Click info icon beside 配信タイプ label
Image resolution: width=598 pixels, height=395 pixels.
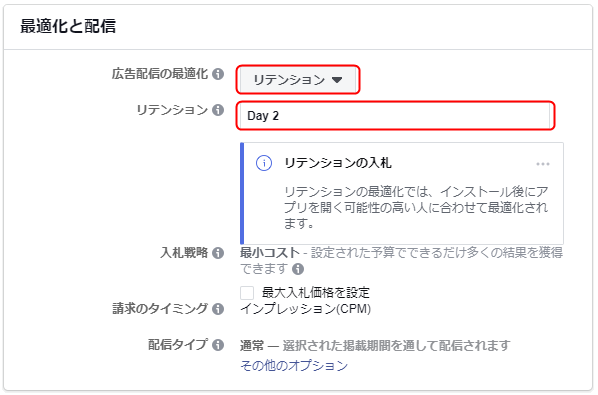pyautogui.click(x=218, y=345)
